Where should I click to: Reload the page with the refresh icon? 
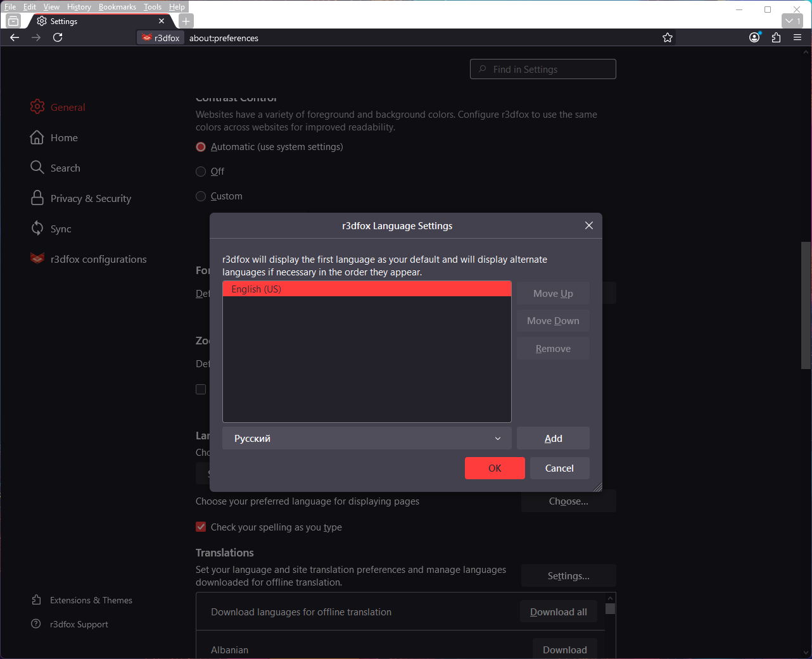point(58,37)
